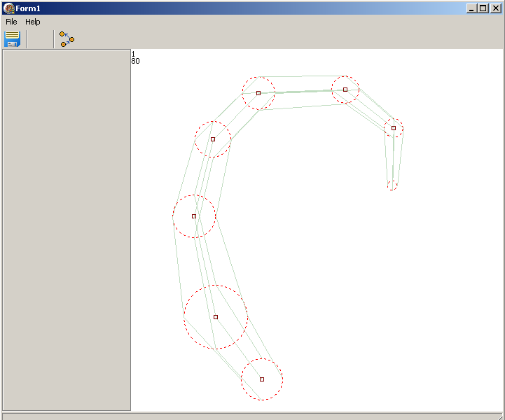Close the Form1 window
The width and height of the screenshot is (505, 420).
tap(496, 8)
